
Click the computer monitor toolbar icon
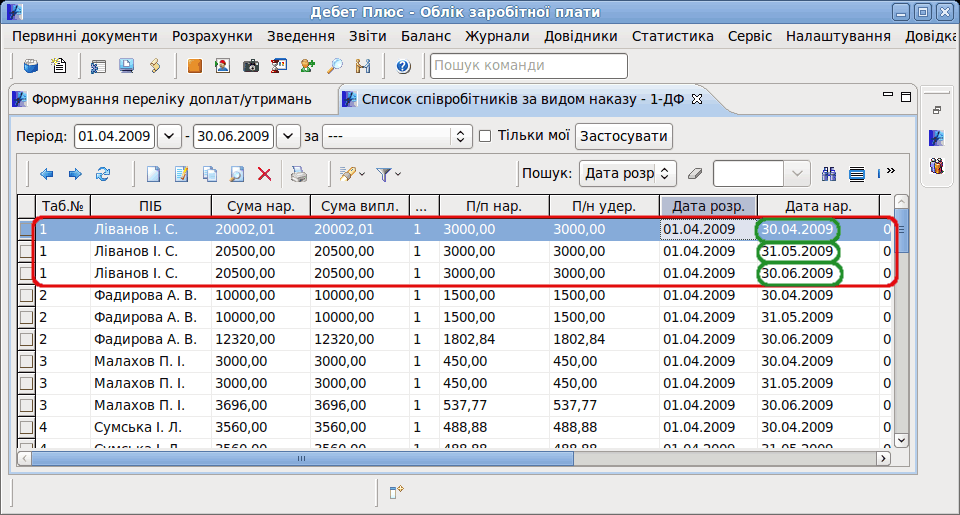(127, 66)
